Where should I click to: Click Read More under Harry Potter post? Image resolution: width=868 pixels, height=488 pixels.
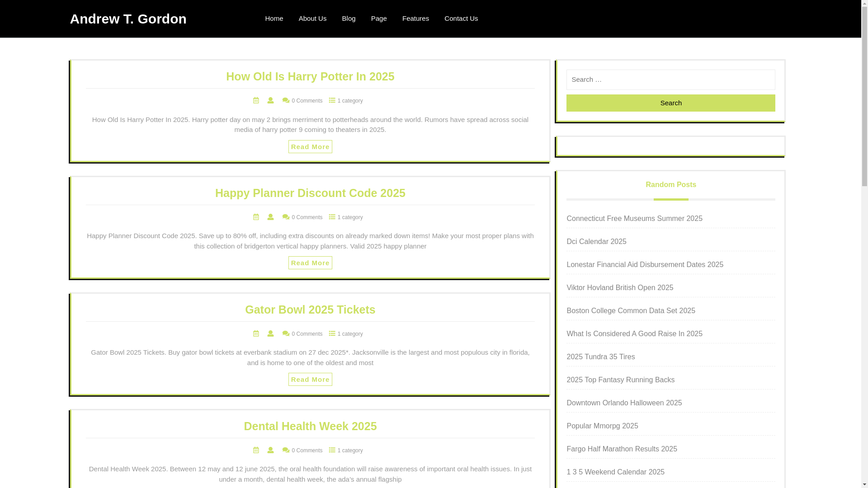click(310, 146)
